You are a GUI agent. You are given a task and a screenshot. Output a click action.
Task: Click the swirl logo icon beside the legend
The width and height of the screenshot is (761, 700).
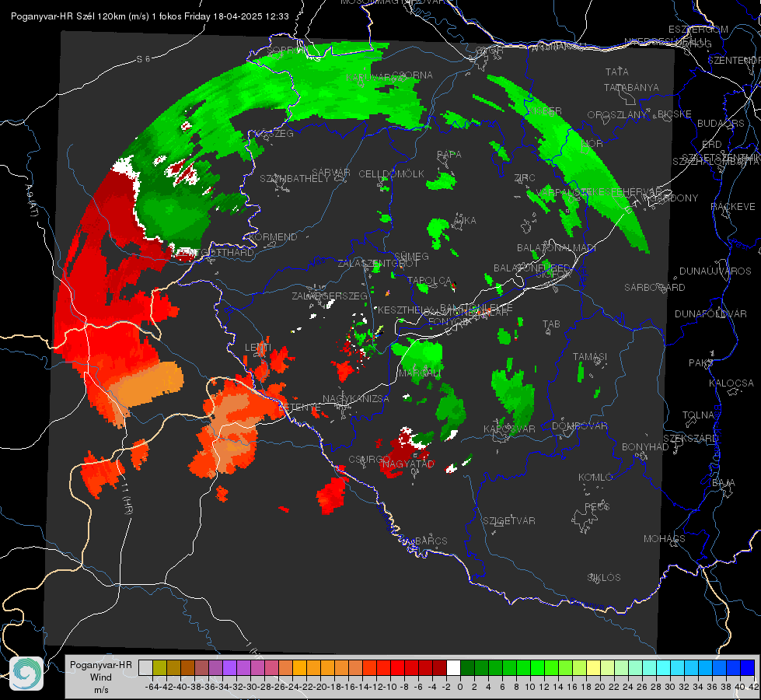tap(26, 674)
